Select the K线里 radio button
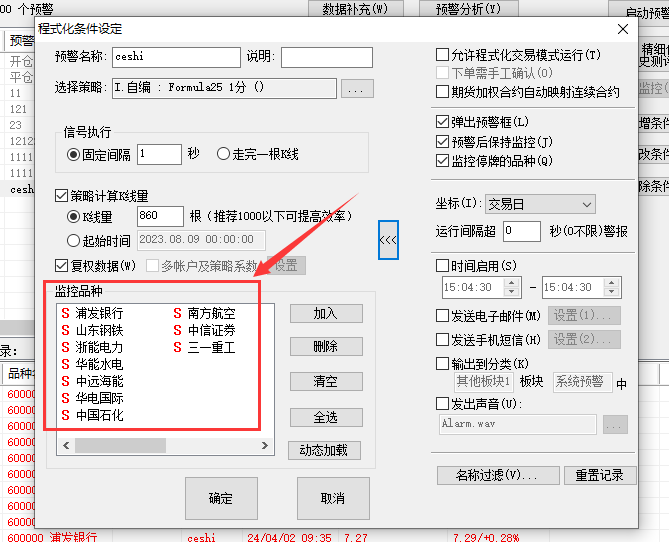Image resolution: width=669 pixels, height=542 pixels. click(73, 217)
